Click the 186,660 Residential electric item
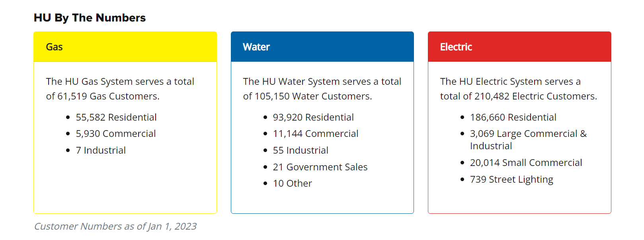 (513, 117)
